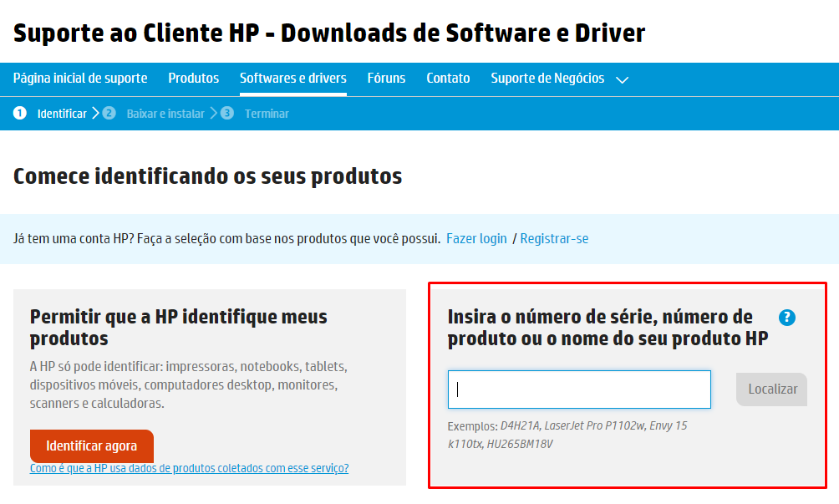
Task: Expand the Suporte de Negócios dropdown chevron
Action: (x=622, y=79)
